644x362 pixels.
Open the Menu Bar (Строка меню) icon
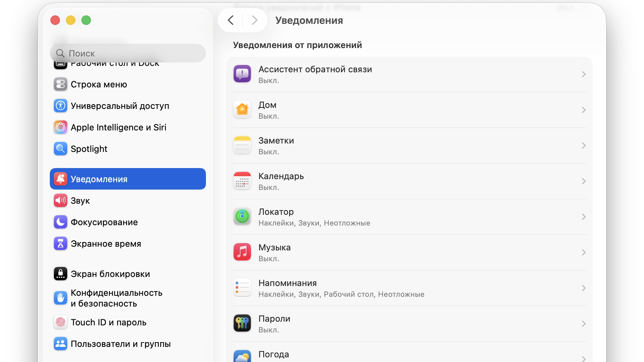tap(61, 84)
